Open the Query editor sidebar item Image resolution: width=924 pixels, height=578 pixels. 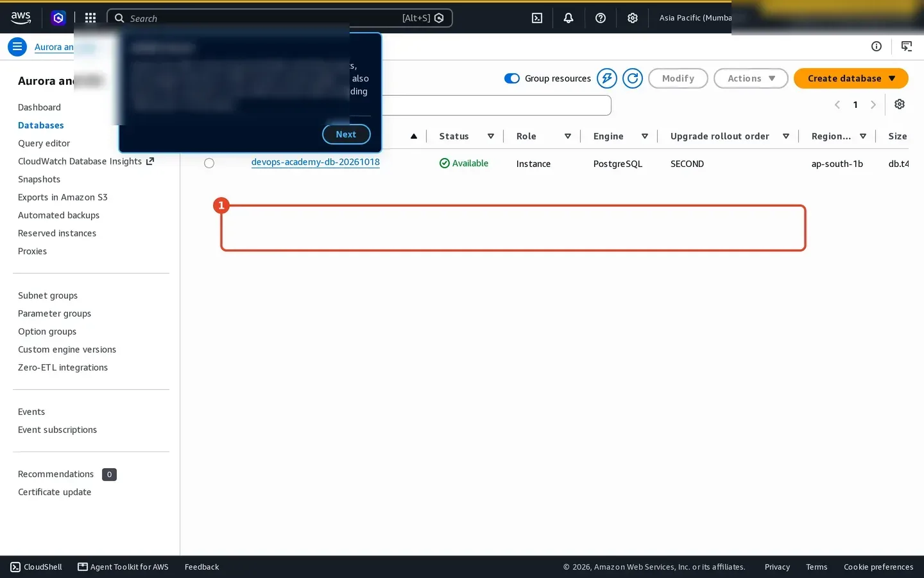coord(44,143)
